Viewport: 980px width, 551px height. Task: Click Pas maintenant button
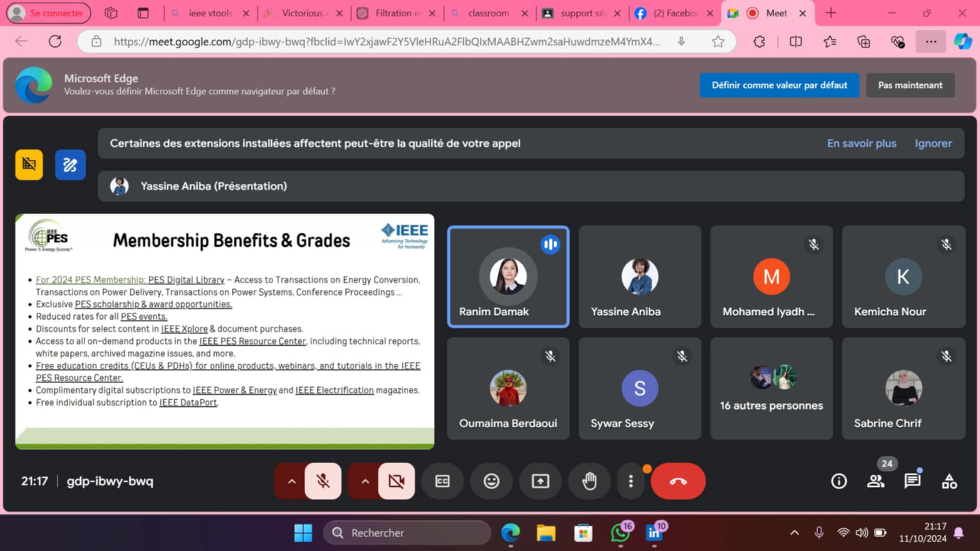910,85
